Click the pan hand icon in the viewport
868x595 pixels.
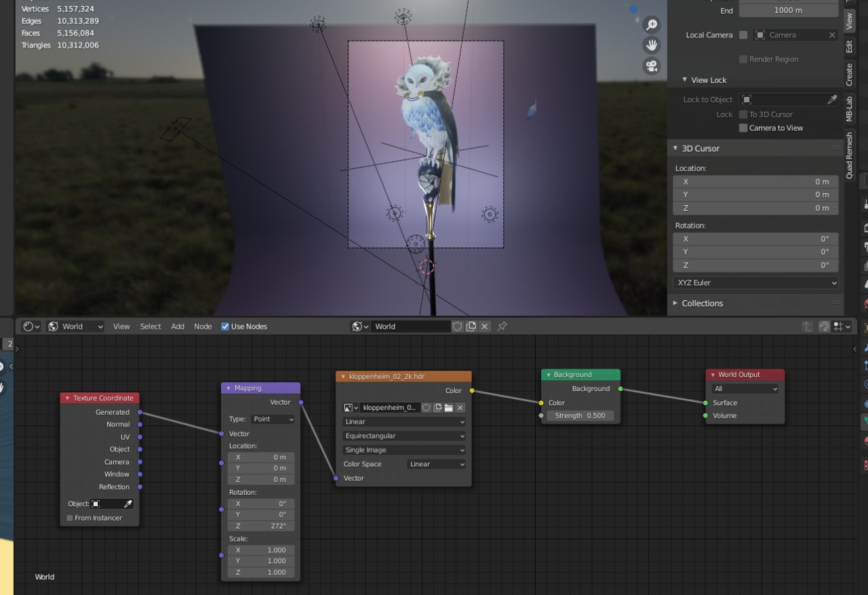coord(652,45)
